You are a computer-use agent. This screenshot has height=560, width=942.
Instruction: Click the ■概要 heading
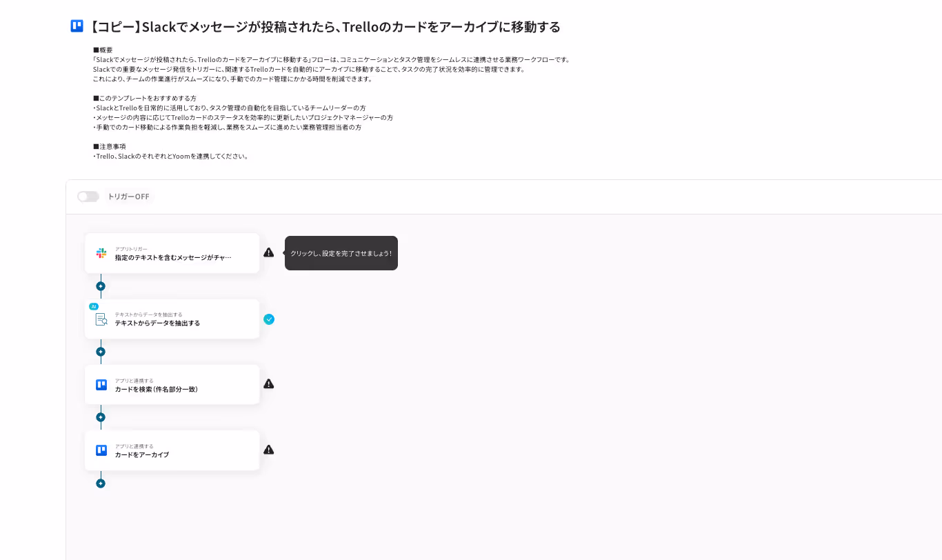tap(103, 50)
